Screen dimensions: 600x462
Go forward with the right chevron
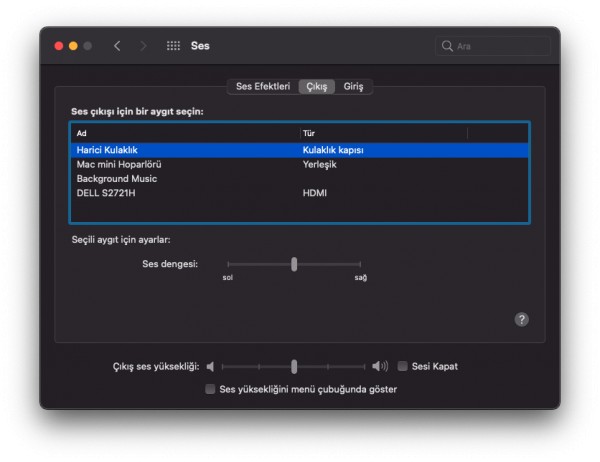(x=143, y=46)
